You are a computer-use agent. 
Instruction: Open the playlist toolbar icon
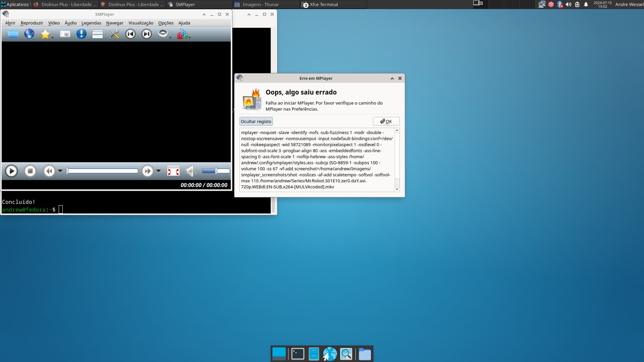(98, 34)
